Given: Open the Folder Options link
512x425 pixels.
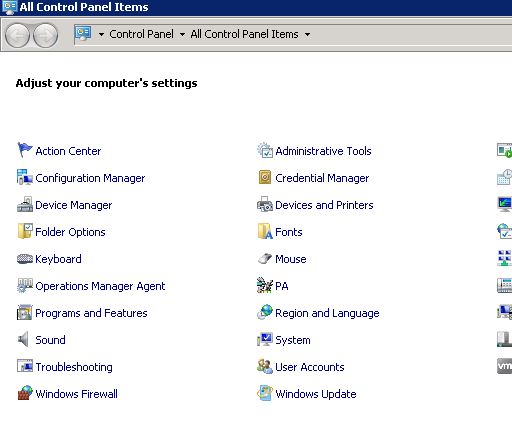Looking at the screenshot, I should (x=70, y=232).
